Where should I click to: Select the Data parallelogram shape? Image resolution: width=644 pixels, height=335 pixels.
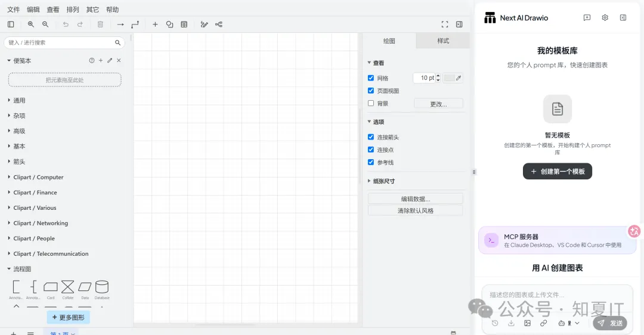(x=85, y=287)
